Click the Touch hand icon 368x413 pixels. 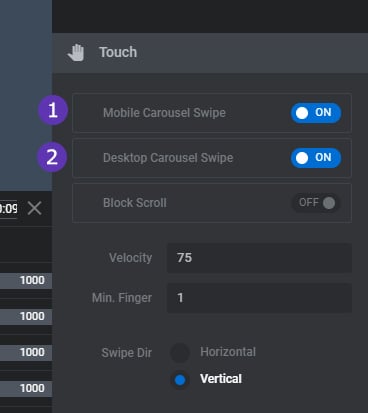(76, 52)
